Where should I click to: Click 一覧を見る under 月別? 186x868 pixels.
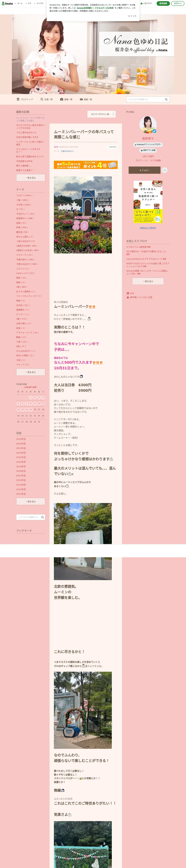[x=31, y=501]
